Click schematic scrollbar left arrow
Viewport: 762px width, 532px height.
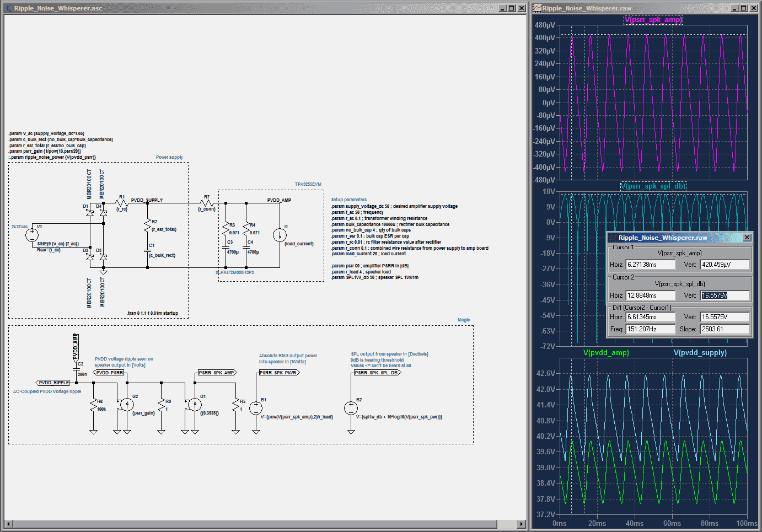pos(8,524)
